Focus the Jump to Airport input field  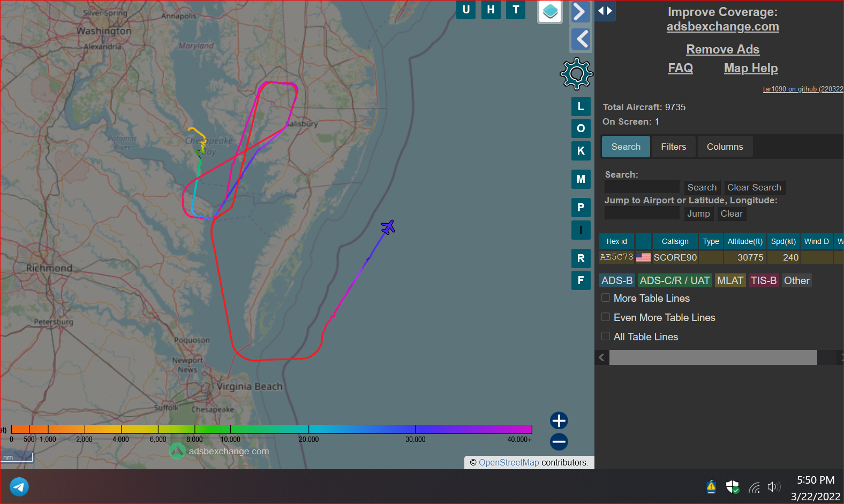(x=642, y=213)
